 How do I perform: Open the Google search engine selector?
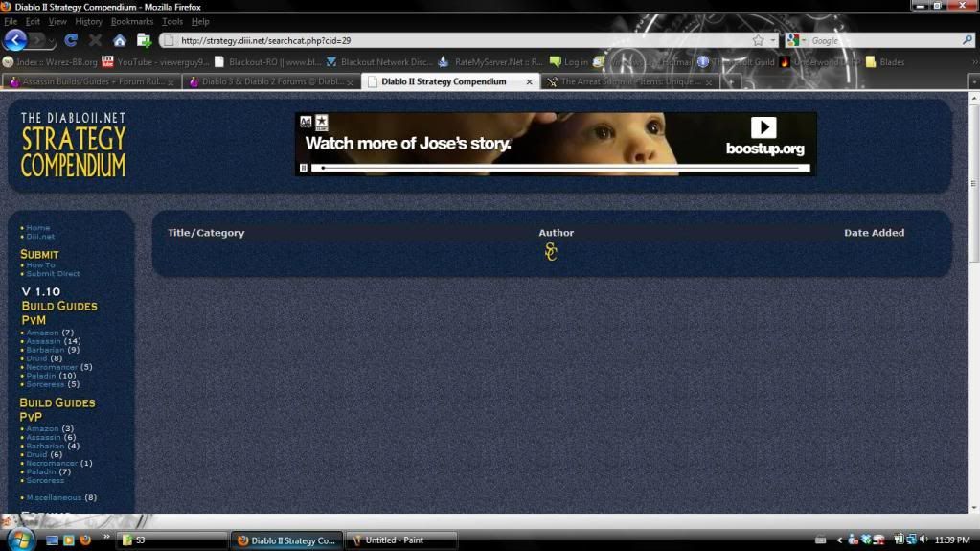tap(795, 40)
